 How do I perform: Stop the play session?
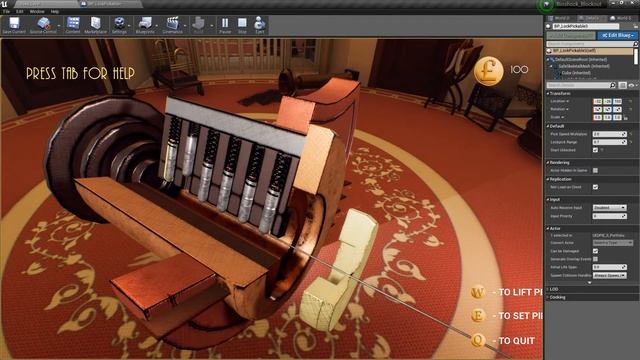click(242, 23)
